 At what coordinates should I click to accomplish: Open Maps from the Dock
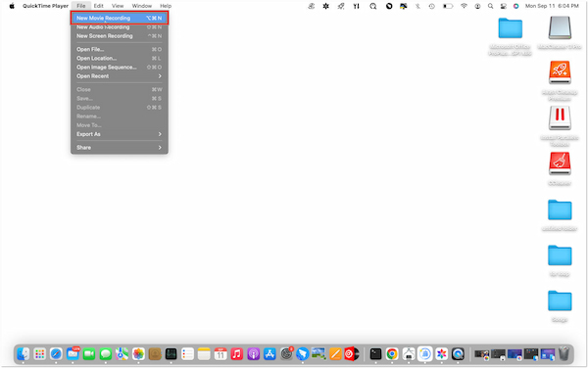pos(122,353)
